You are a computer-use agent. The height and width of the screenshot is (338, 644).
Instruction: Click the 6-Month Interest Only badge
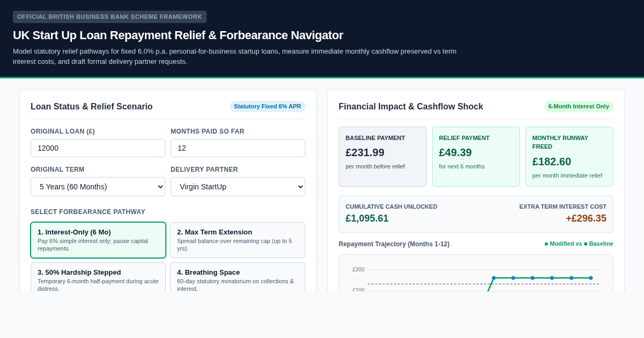(x=579, y=106)
